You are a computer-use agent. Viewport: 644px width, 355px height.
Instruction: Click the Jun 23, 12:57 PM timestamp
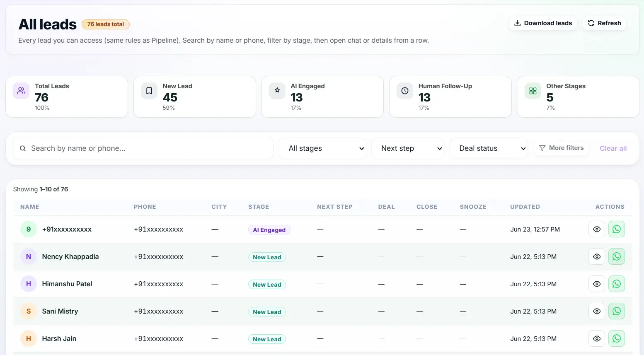click(535, 229)
